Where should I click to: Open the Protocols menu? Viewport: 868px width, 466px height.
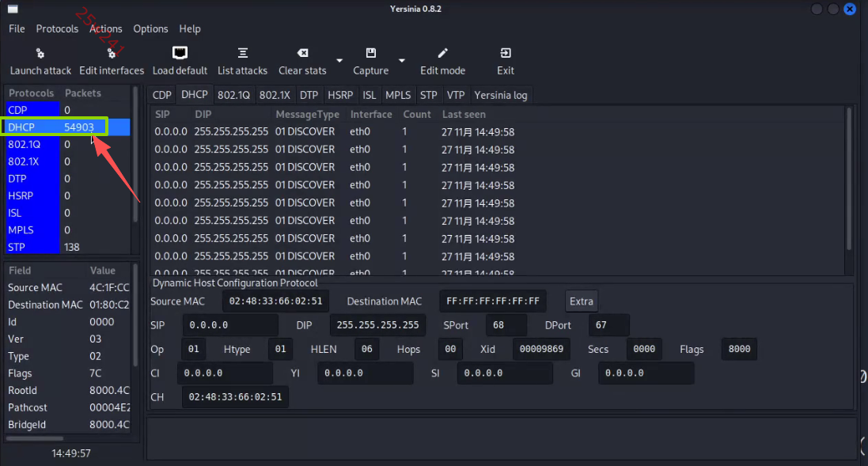tap(57, 28)
